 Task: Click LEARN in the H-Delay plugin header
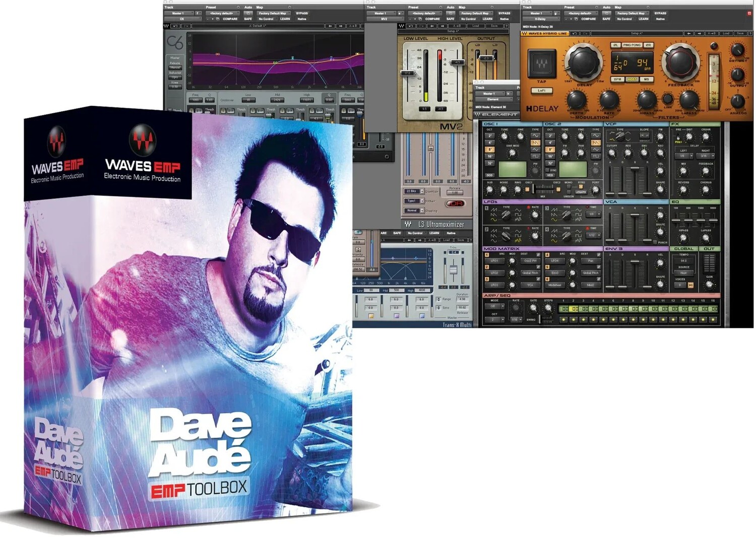coord(643,19)
